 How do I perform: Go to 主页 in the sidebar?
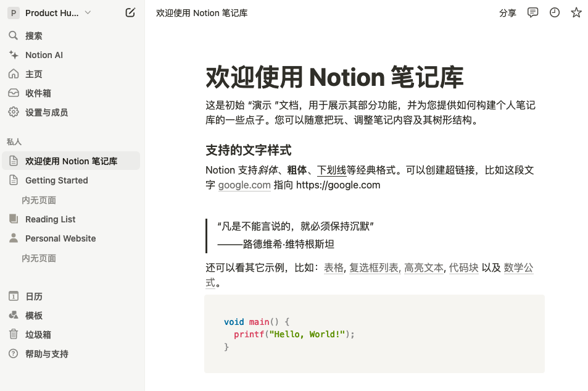tap(34, 74)
